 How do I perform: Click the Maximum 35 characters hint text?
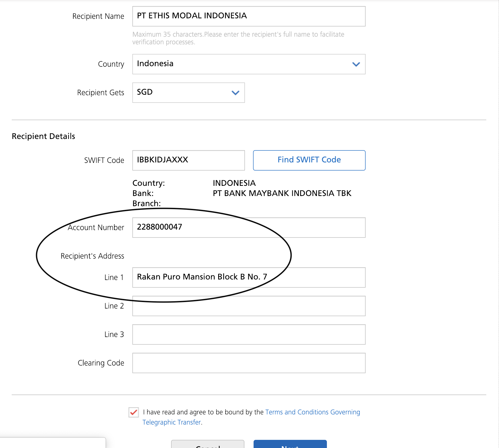(x=238, y=38)
